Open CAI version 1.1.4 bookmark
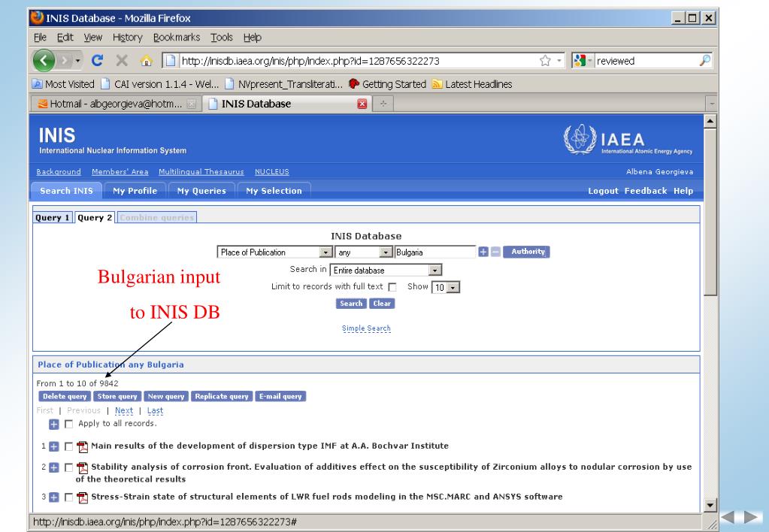The image size is (769, 532). click(160, 84)
